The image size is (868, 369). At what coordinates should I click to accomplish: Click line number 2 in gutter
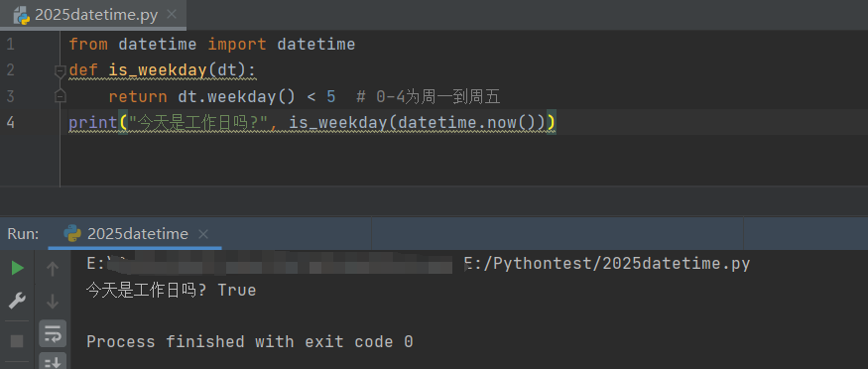click(x=11, y=70)
